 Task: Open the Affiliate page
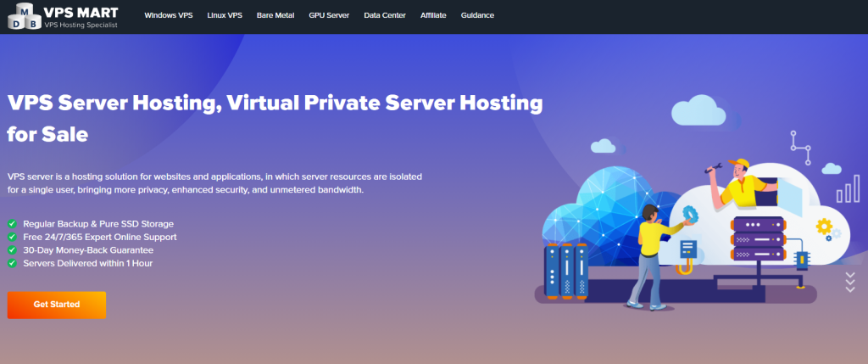pos(433,15)
